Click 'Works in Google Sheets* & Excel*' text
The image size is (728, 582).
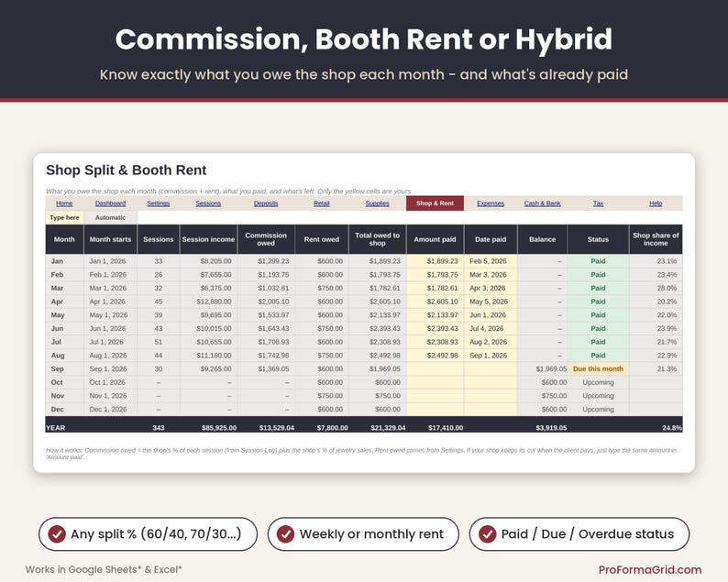coord(104,569)
